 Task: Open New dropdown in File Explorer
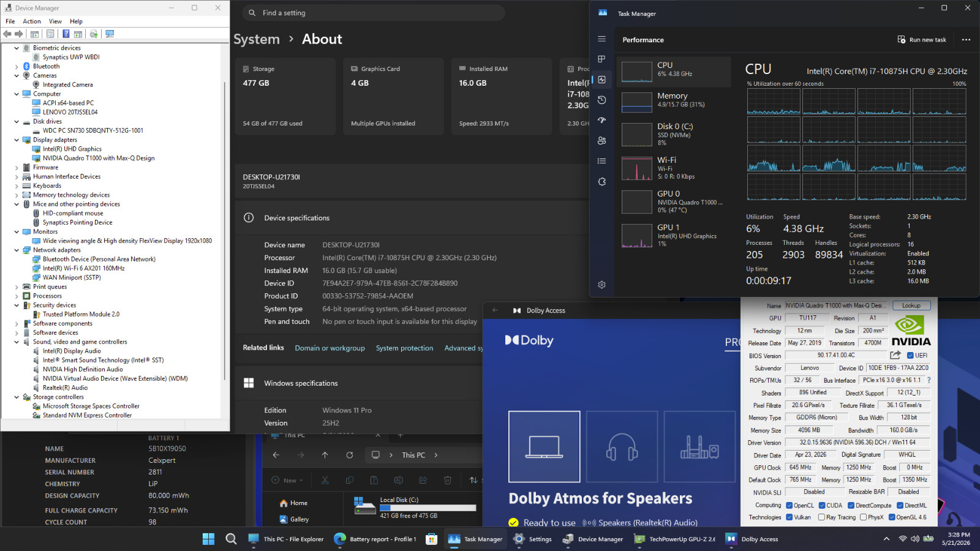coord(287,480)
